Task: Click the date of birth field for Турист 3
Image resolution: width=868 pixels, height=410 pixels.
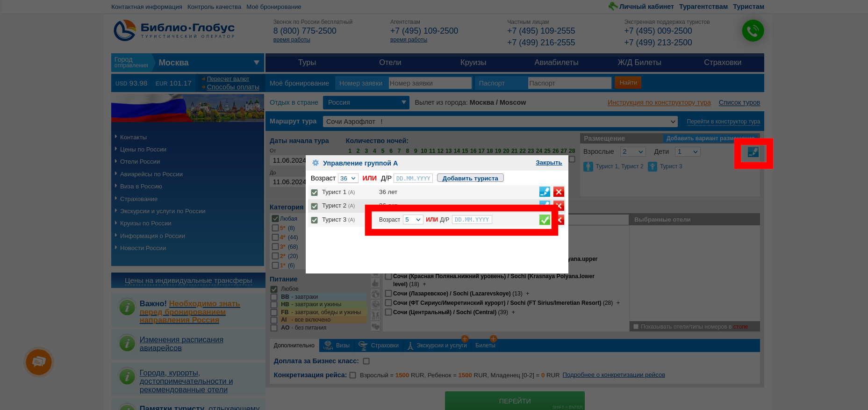Action: 472,220
